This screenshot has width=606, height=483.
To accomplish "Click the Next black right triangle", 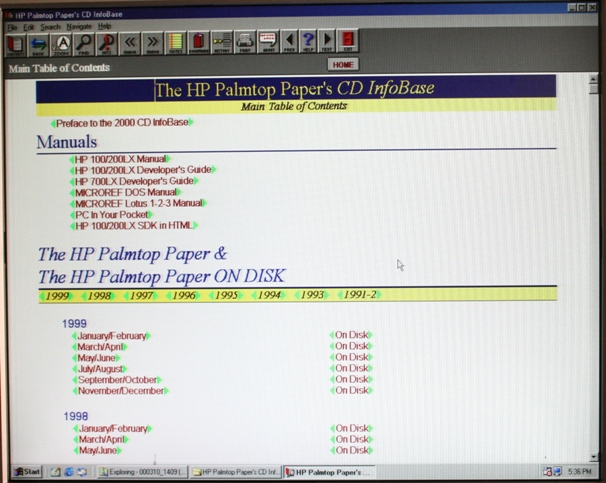I will pos(327,40).
